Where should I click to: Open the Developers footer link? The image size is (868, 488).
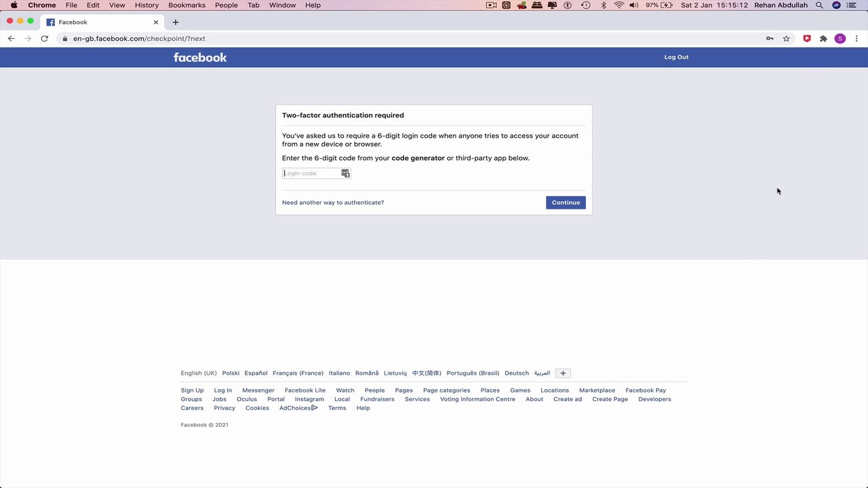click(x=654, y=399)
